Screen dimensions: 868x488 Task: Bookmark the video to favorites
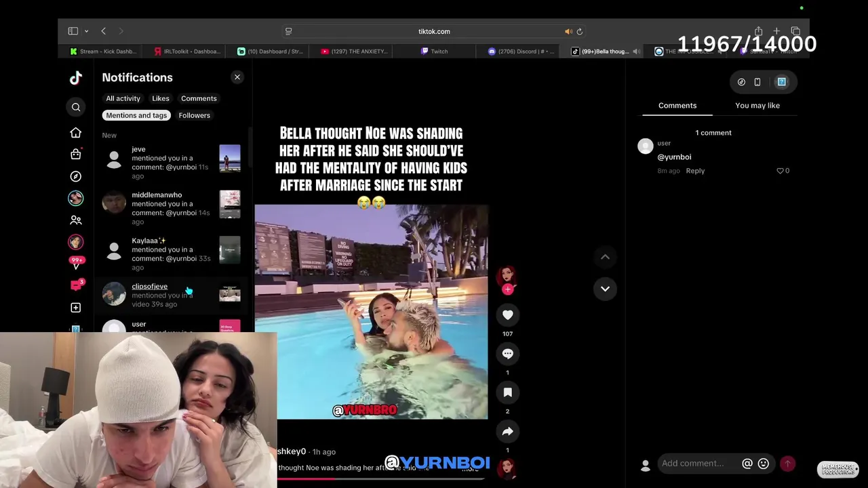[507, 392]
